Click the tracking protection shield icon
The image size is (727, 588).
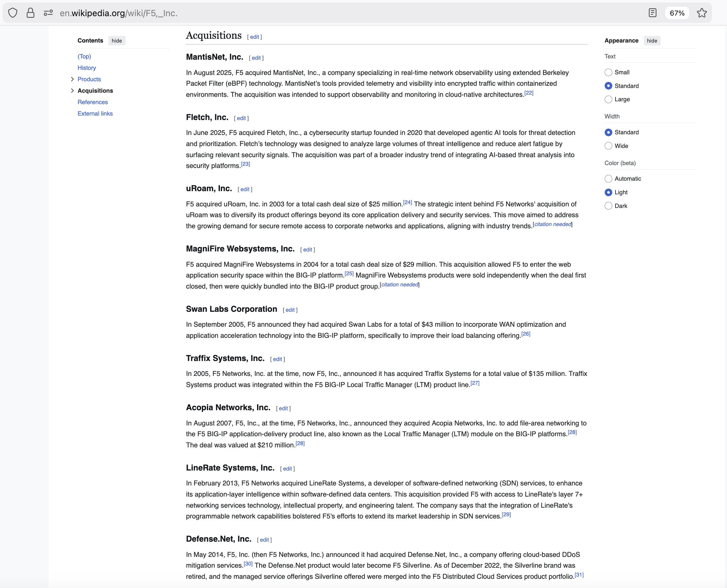point(12,13)
